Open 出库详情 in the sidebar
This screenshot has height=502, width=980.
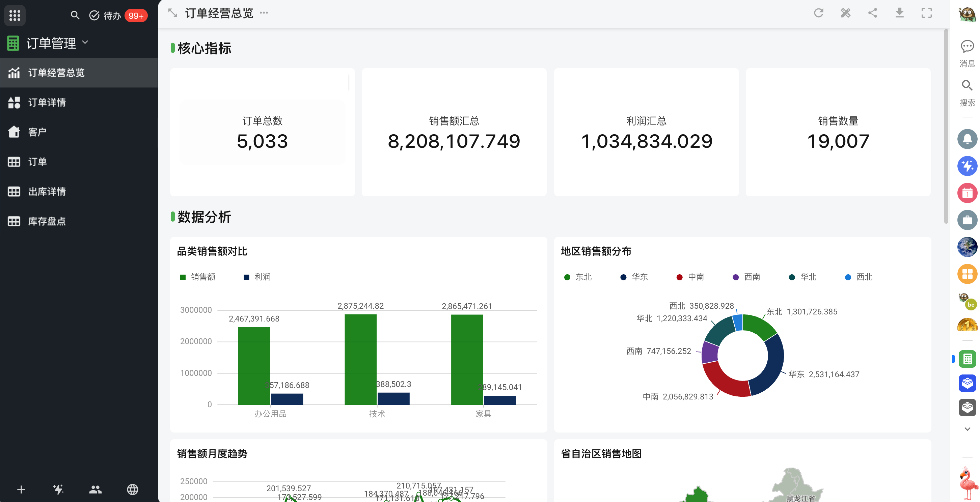point(79,191)
